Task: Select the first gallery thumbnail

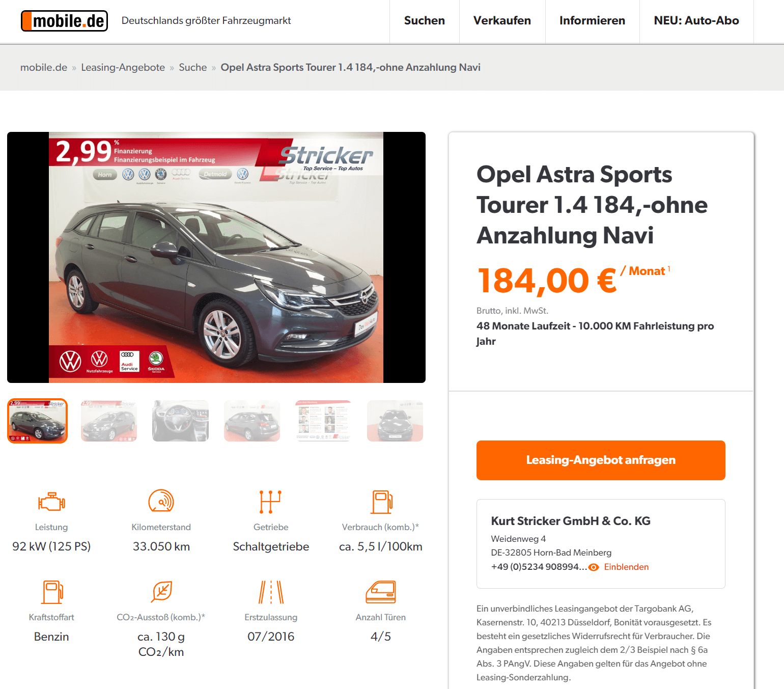Action: coord(37,421)
